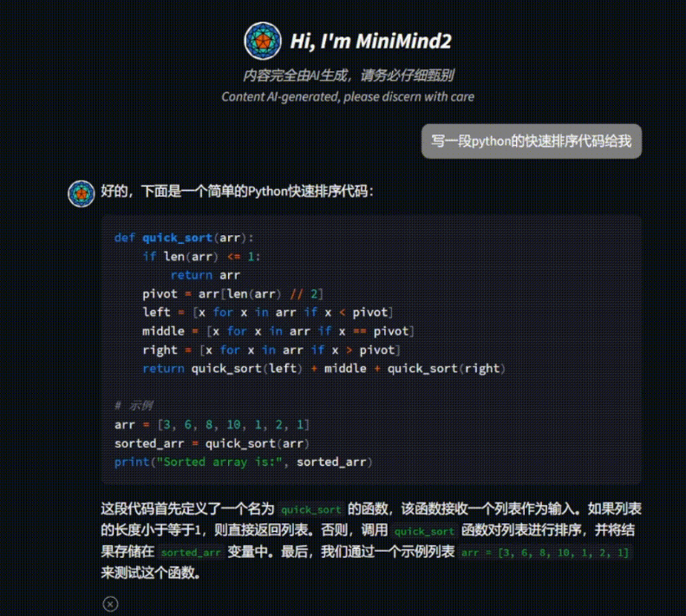Click the first inline 'quick_sort' code tag in explanation

(310, 509)
